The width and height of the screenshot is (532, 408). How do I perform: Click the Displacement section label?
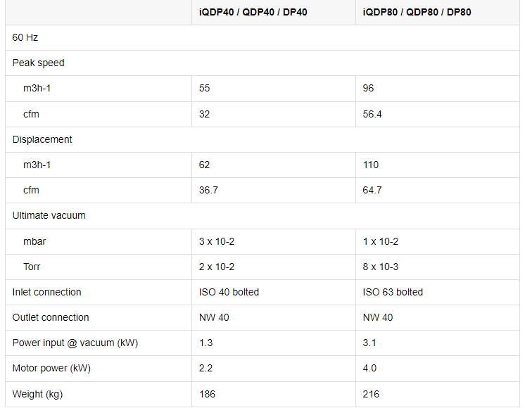(42, 139)
